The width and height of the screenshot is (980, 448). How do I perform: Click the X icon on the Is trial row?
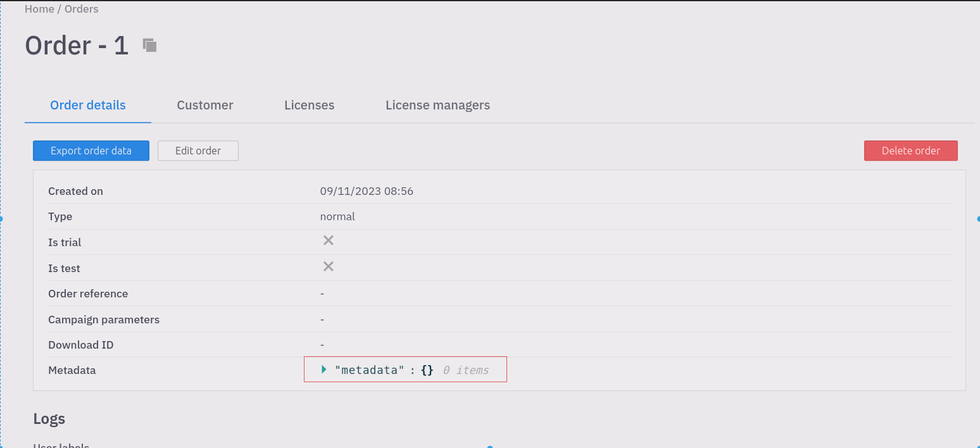(x=328, y=240)
